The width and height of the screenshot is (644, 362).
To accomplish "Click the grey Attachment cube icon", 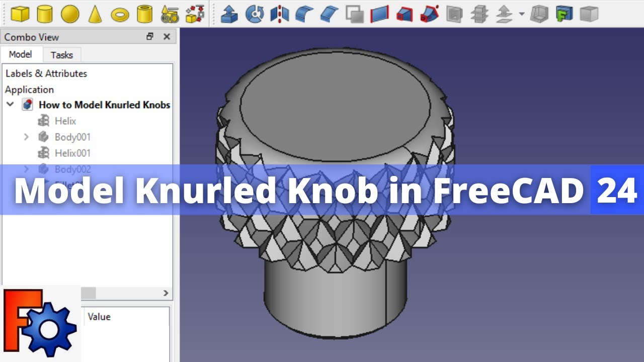I will point(589,14).
